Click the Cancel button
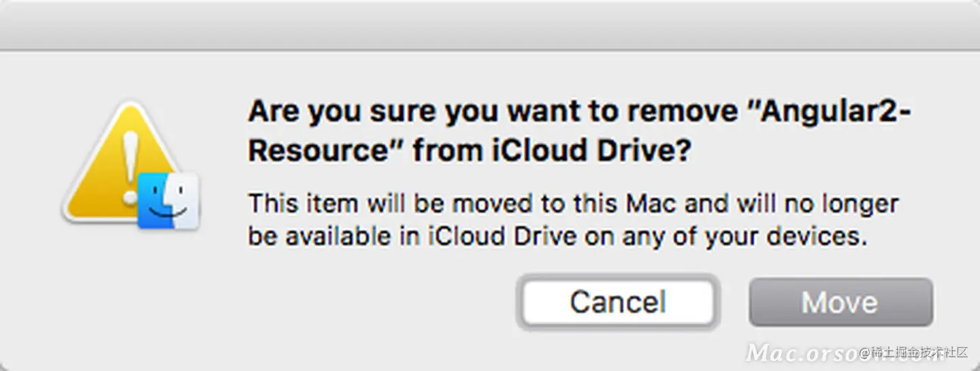The width and height of the screenshot is (980, 371). coord(617,302)
